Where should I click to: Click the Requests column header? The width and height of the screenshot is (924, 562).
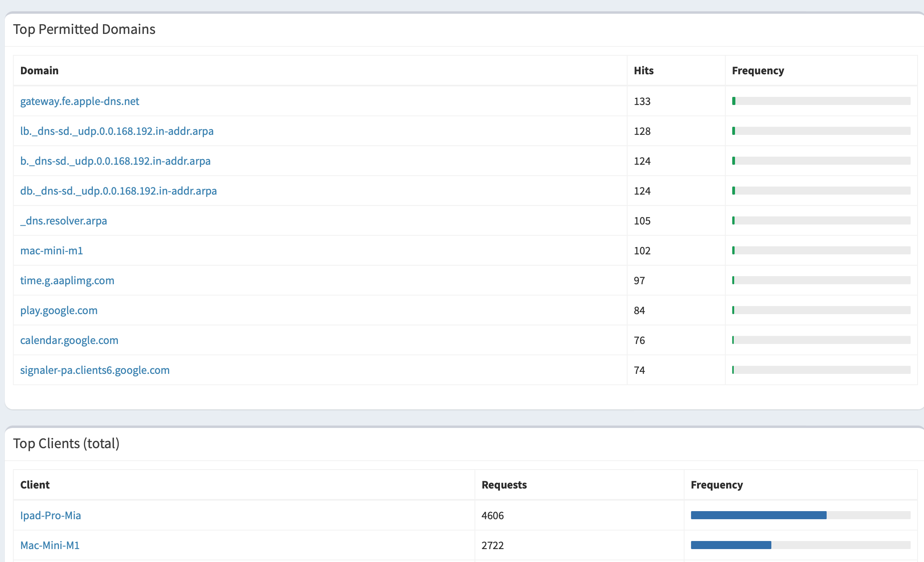click(504, 485)
